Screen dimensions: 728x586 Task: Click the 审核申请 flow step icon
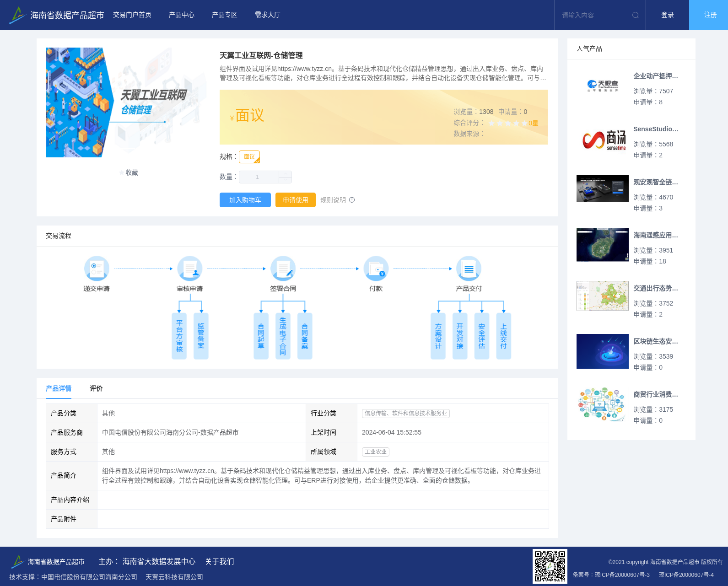point(190,269)
